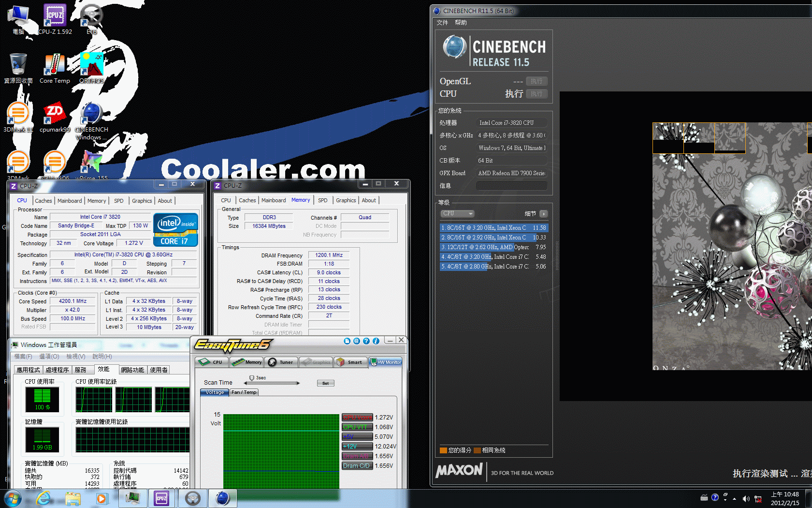
Task: Click the CINEBENCH 信息 input field
Action: (x=512, y=186)
